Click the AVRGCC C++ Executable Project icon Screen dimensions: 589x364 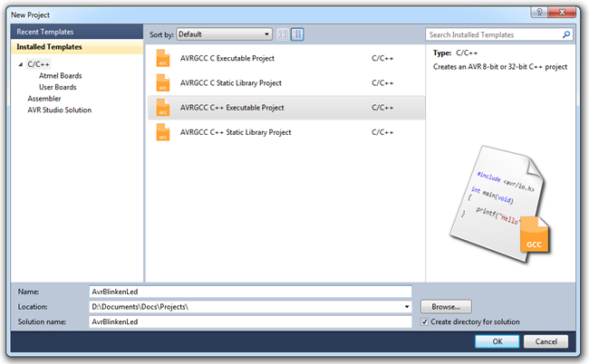163,108
